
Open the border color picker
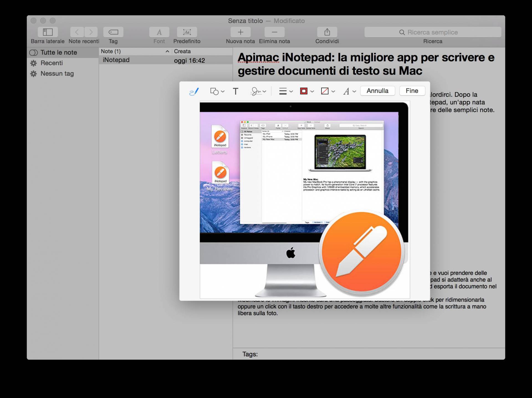click(x=307, y=91)
